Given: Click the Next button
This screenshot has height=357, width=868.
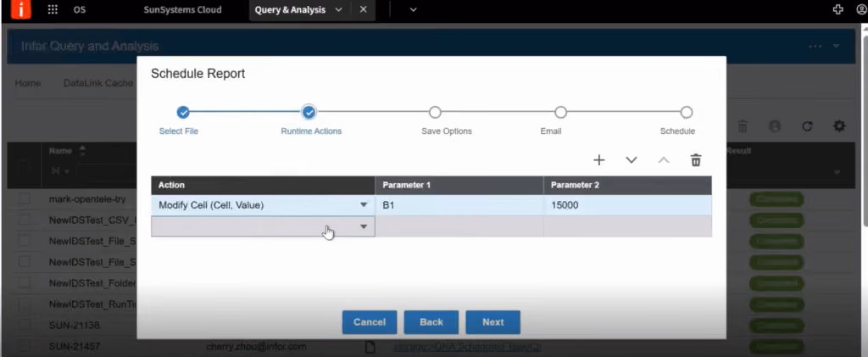Looking at the screenshot, I should (492, 322).
